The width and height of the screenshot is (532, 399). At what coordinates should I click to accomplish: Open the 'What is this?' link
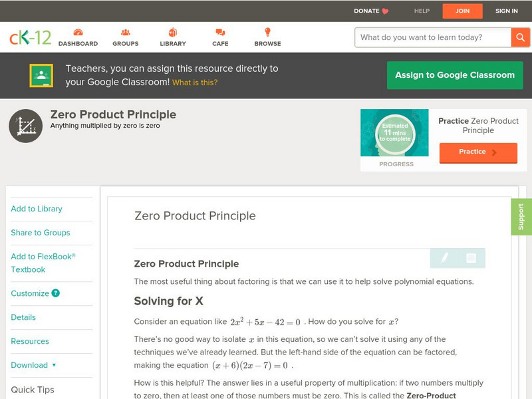pyautogui.click(x=195, y=82)
